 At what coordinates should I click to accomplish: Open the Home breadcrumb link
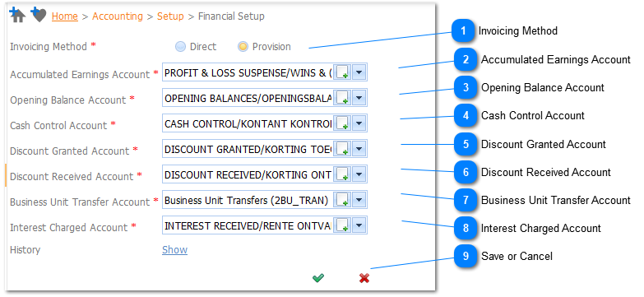tap(65, 16)
